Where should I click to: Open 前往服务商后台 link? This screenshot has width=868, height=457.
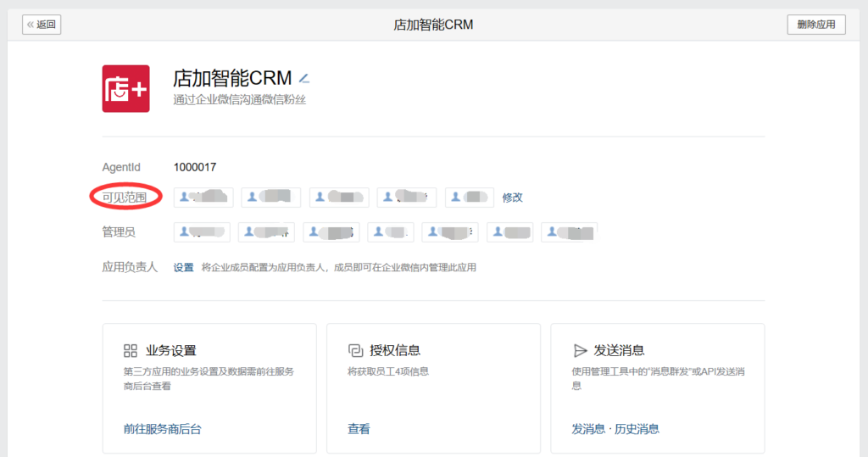pos(162,429)
